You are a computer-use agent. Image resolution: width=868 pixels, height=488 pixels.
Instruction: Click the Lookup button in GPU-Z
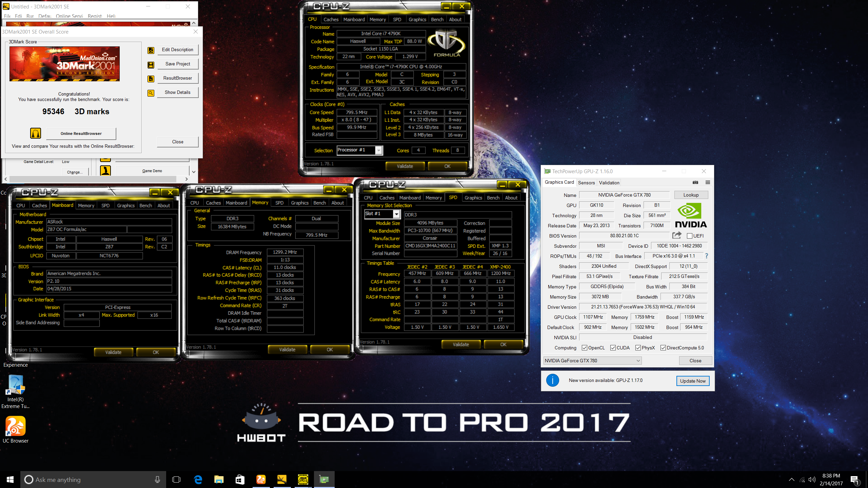[691, 195]
